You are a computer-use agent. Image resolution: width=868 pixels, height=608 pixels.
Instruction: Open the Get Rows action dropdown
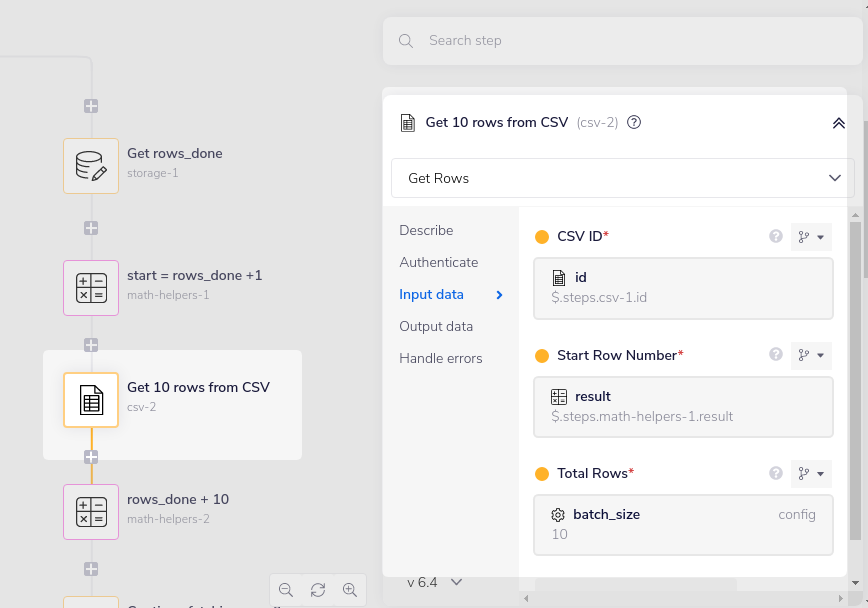pos(622,177)
